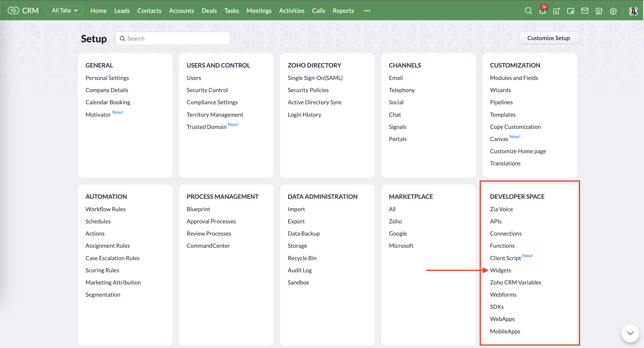644x348 pixels.
Task: Open the Marketplace store icon
Action: (599, 11)
